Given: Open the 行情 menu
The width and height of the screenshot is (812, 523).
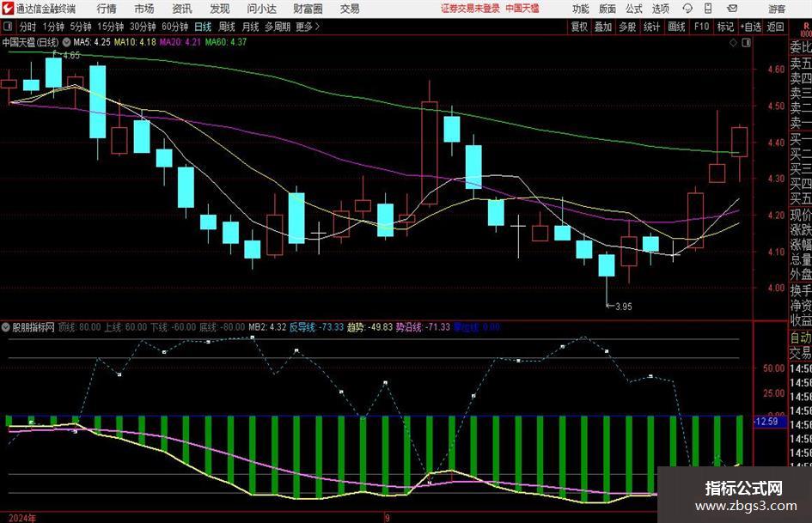Looking at the screenshot, I should [107, 9].
